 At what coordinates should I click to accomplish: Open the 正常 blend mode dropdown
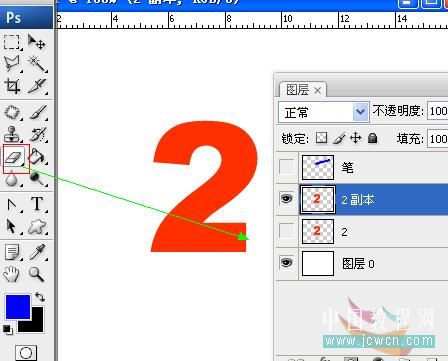click(324, 112)
